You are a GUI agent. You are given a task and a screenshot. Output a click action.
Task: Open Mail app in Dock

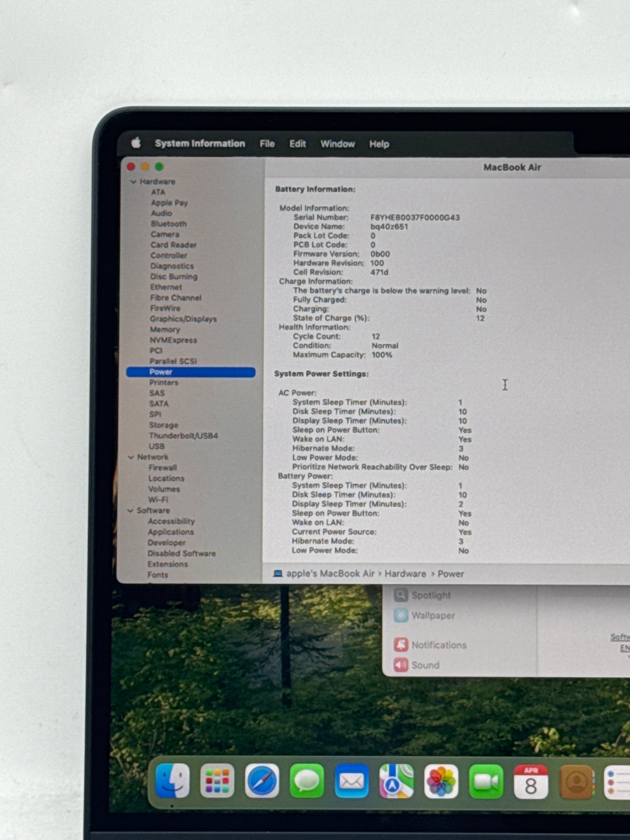click(x=351, y=781)
